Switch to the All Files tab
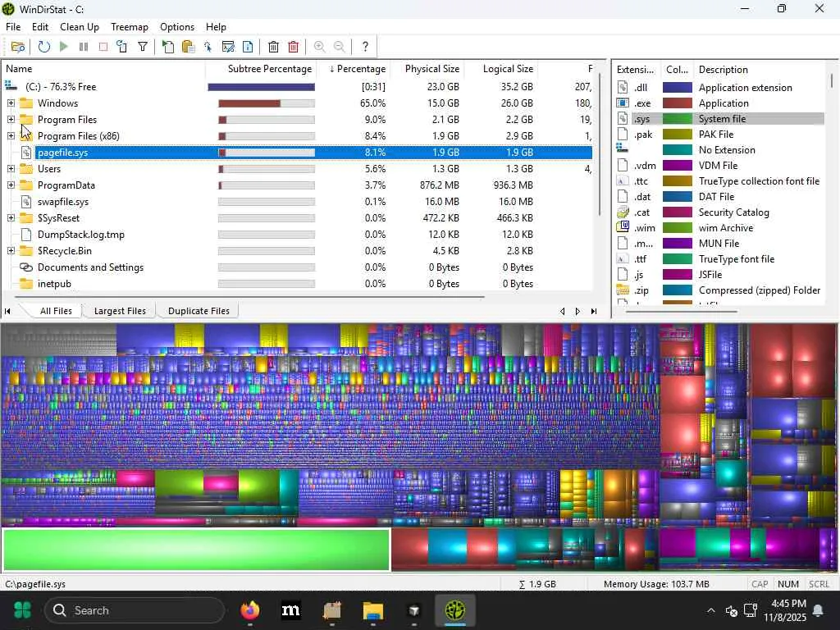 click(x=56, y=311)
